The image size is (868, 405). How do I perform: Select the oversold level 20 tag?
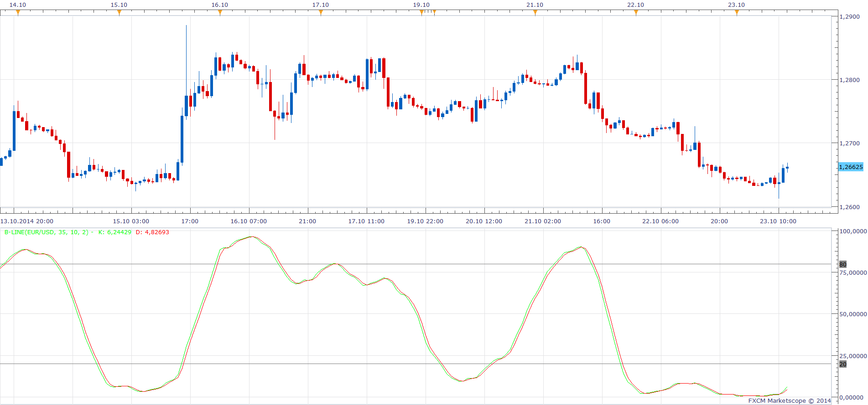[843, 364]
